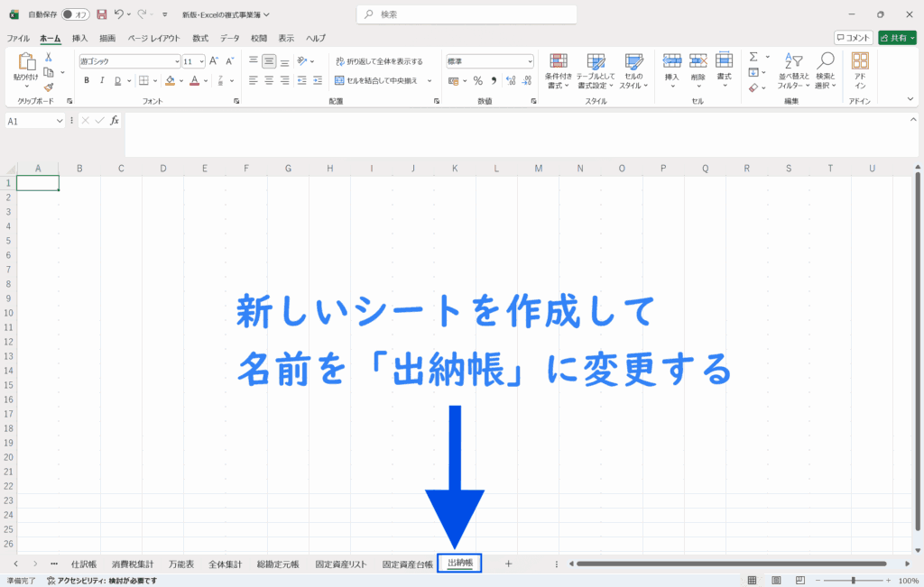The image size is (924, 587).
Task: Open the font name dropdown
Action: pos(177,61)
